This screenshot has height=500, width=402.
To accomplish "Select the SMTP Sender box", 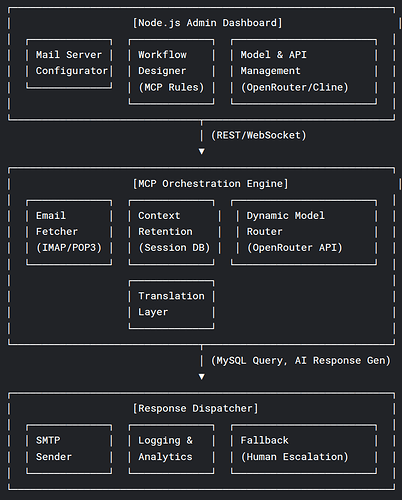I will [69, 449].
